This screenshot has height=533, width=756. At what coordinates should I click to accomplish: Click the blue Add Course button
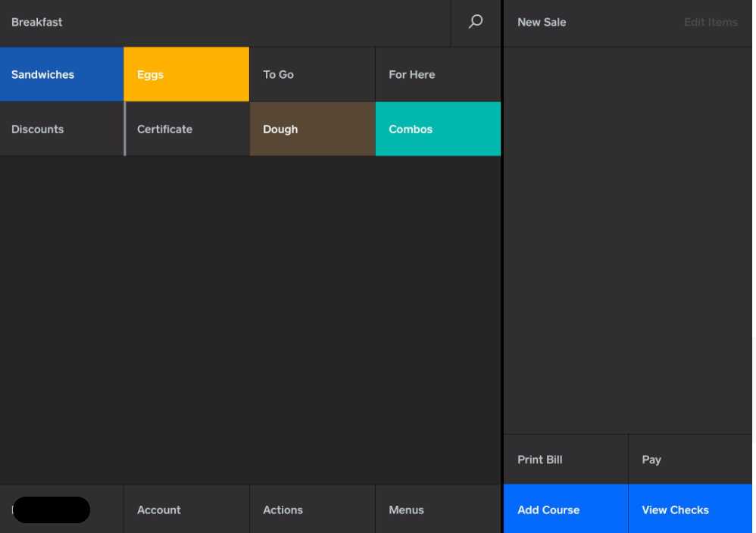click(565, 510)
